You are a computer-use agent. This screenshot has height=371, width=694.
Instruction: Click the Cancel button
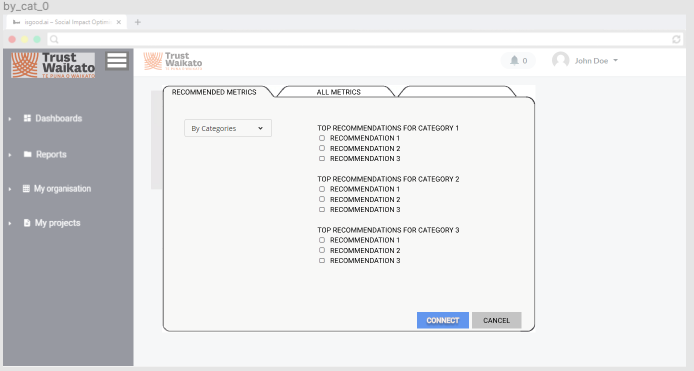pos(497,320)
